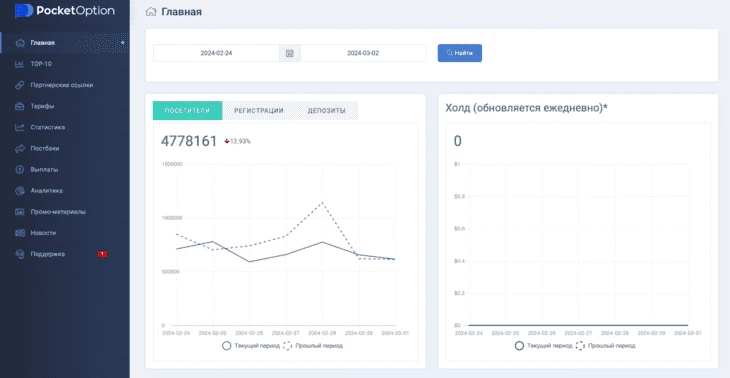Viewport: 730px width, 378px height.
Task: Click the Выплаты dollar coin icon
Action: pyautogui.click(x=20, y=169)
